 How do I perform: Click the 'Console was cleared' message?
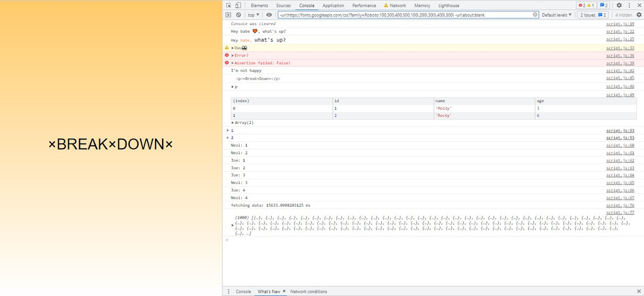point(253,24)
